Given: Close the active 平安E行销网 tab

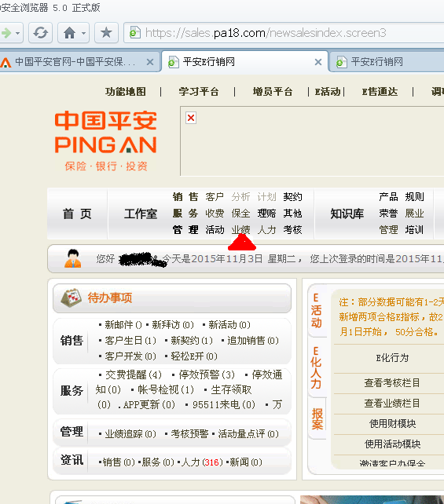Looking at the screenshot, I should pyautogui.click(x=318, y=62).
